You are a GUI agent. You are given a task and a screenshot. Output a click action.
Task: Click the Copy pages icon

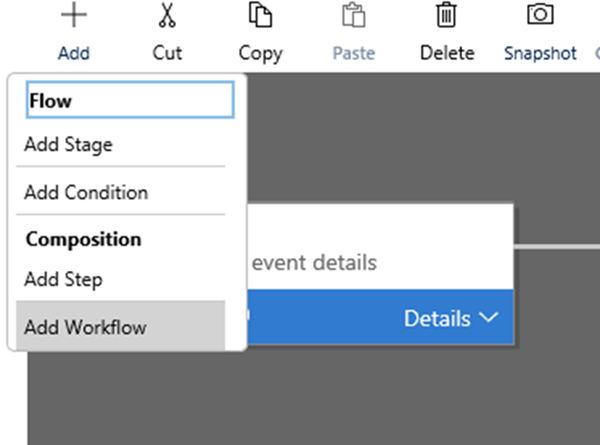pyautogui.click(x=260, y=15)
